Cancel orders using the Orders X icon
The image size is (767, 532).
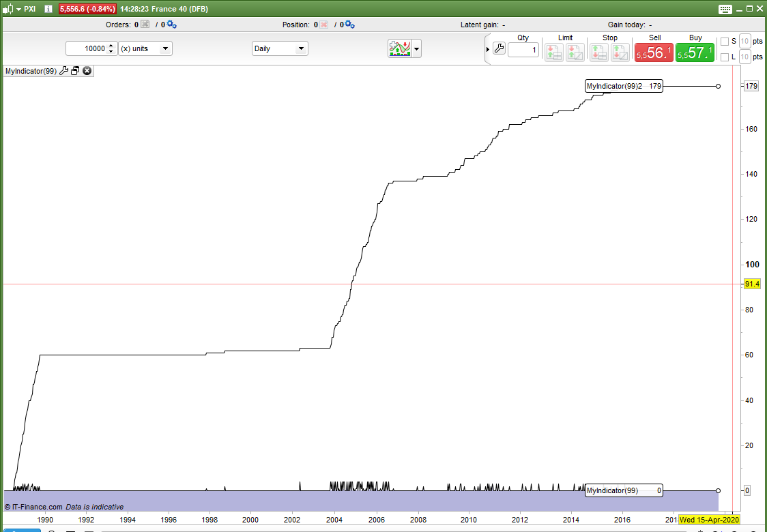145,24
